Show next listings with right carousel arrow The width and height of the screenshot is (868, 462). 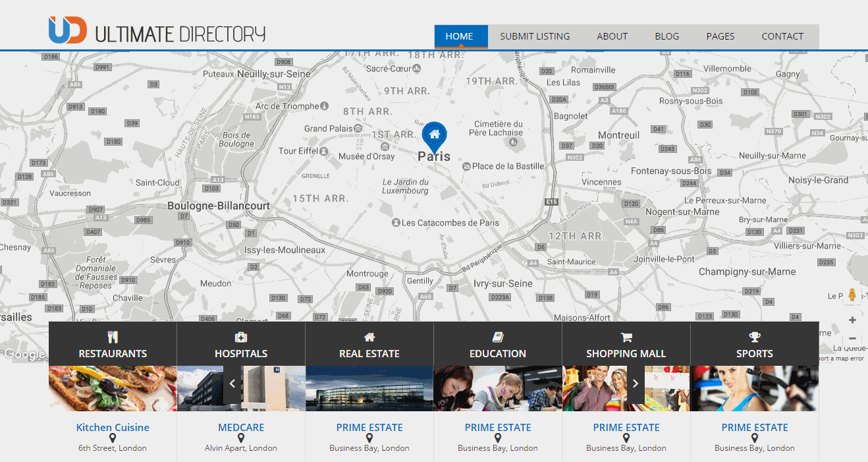[635, 384]
